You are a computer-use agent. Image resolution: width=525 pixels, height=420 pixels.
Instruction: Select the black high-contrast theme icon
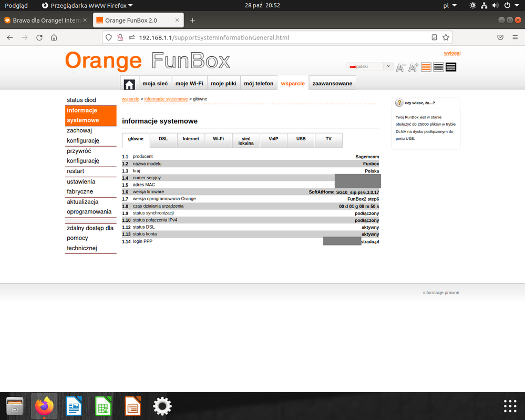point(451,67)
